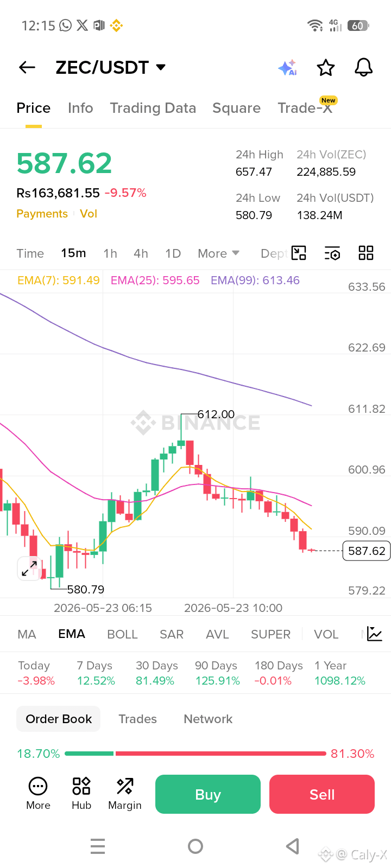
Task: Tap the green Buy button
Action: 208,794
